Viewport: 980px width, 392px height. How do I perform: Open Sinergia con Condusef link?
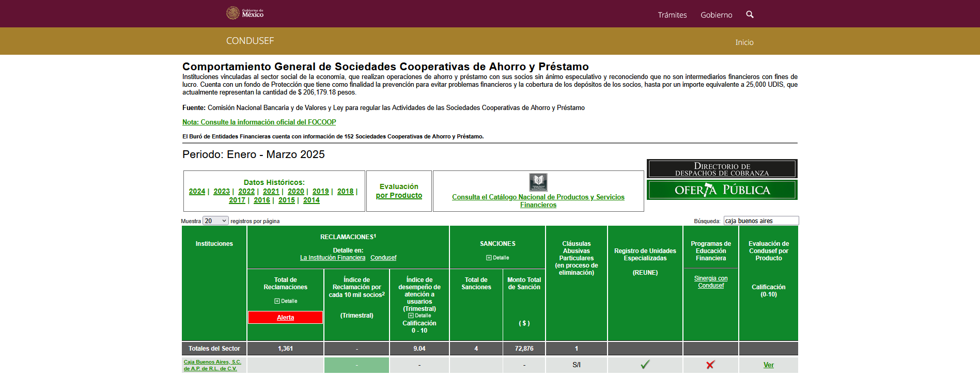click(x=711, y=282)
